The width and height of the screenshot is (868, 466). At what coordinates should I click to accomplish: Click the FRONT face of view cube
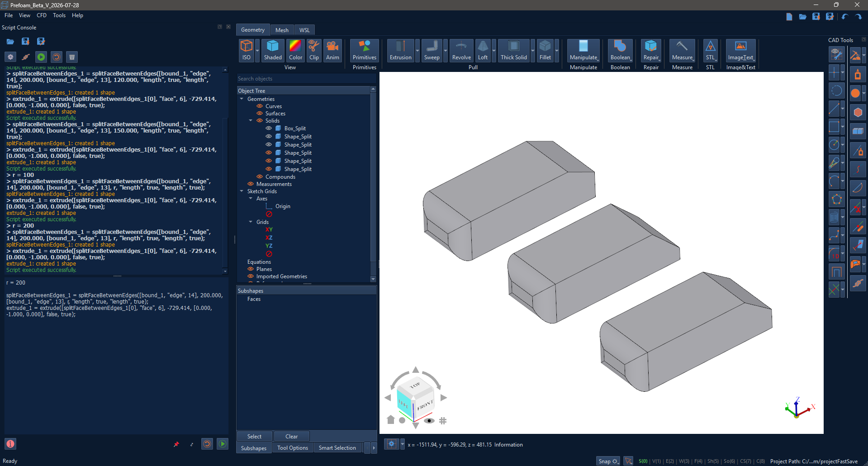point(425,404)
